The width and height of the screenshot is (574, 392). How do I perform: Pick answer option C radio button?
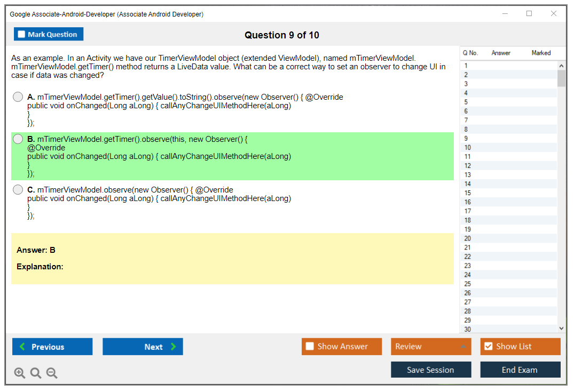18,190
